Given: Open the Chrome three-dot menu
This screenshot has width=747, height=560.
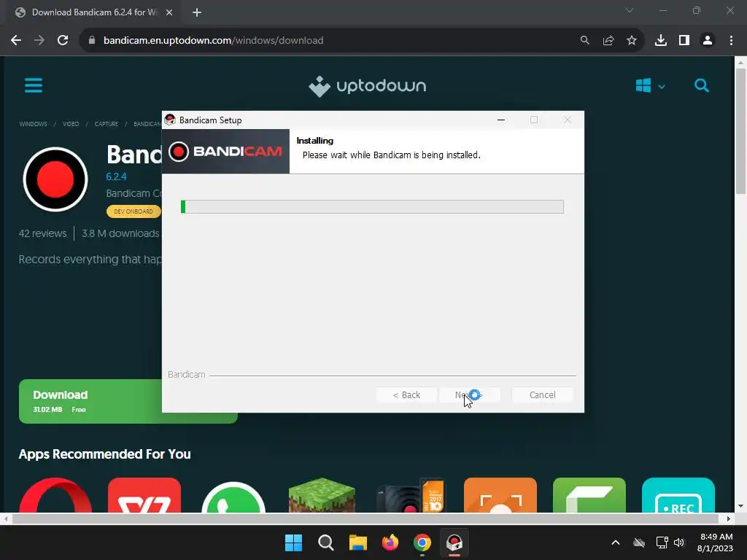Looking at the screenshot, I should [x=731, y=41].
